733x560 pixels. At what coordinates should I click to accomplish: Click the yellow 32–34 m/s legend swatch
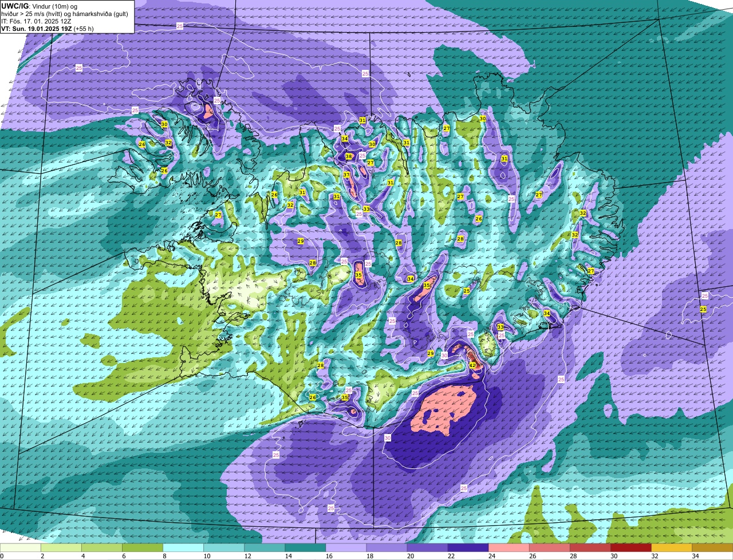pos(671,548)
